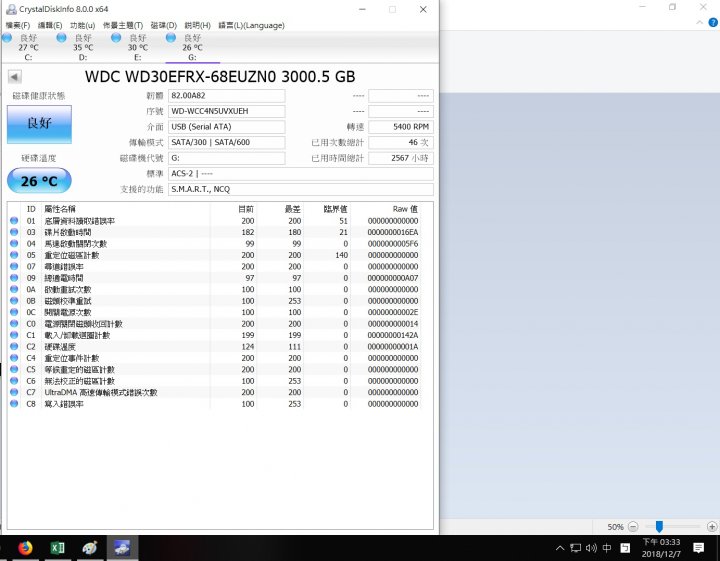Open the 佈景主題(T) menu

[x=123, y=25]
